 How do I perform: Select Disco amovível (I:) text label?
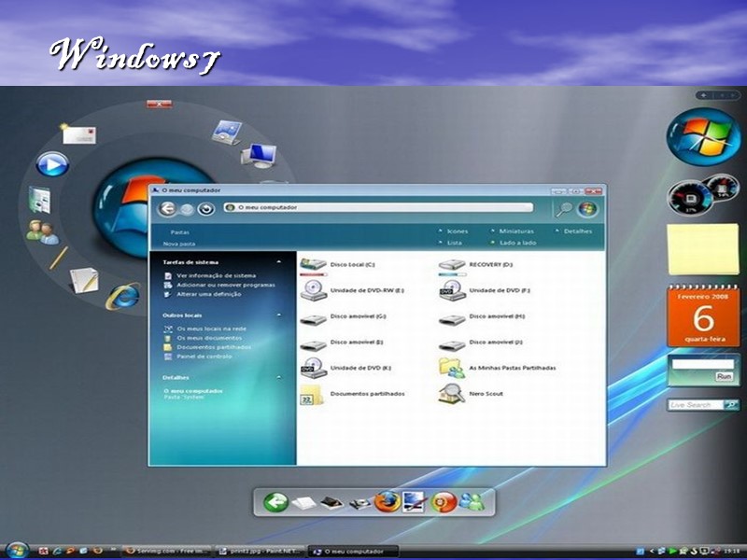coord(357,342)
